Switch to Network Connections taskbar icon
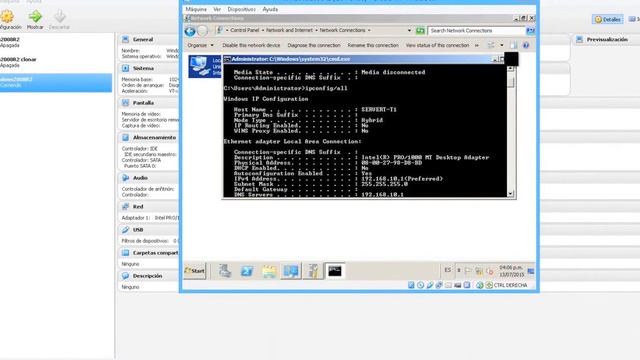This screenshot has height=360, width=640. [x=291, y=271]
